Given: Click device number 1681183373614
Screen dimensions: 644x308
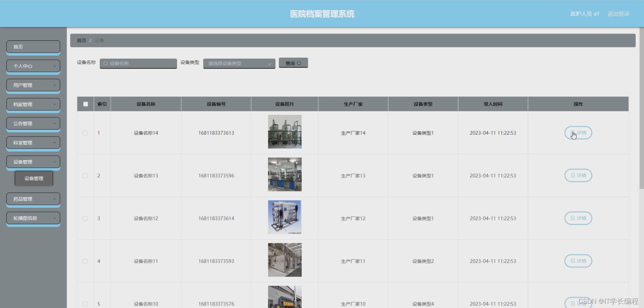Looking at the screenshot, I should pos(216,218).
